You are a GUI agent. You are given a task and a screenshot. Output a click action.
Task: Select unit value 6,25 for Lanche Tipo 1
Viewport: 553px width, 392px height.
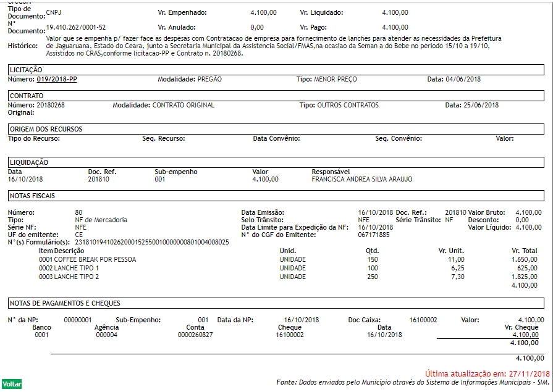pos(458,268)
